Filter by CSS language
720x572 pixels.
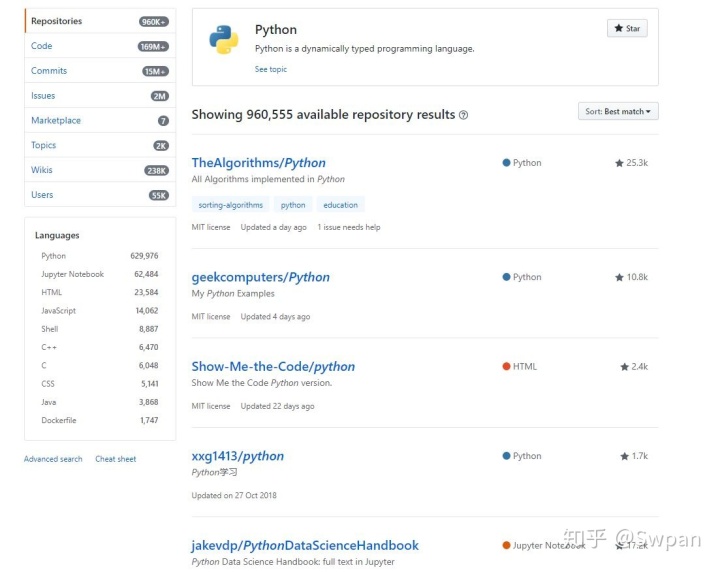coord(100,384)
